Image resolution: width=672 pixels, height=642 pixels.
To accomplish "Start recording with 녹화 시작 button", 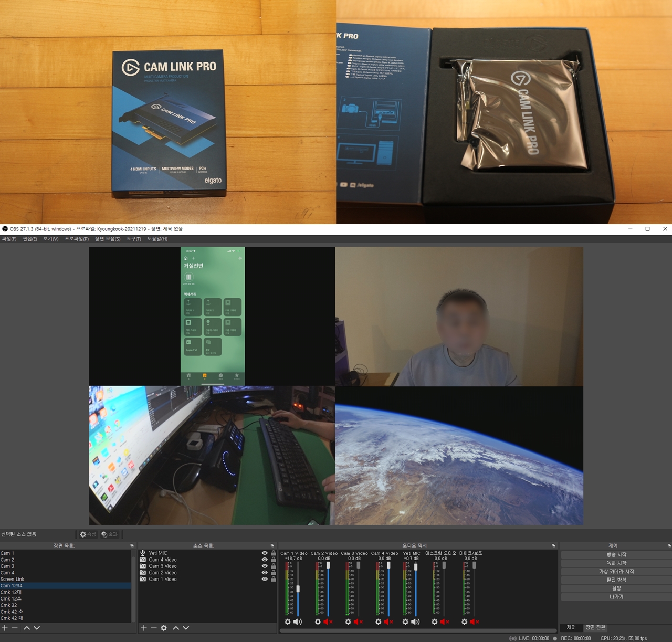I will pyautogui.click(x=616, y=563).
